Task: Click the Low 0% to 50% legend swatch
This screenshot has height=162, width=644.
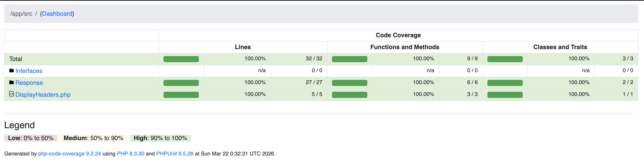Action: tap(31, 138)
